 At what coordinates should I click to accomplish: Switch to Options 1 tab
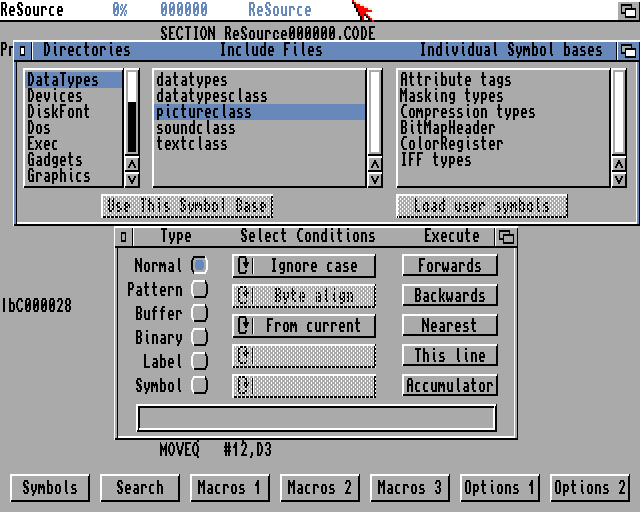[500, 488]
